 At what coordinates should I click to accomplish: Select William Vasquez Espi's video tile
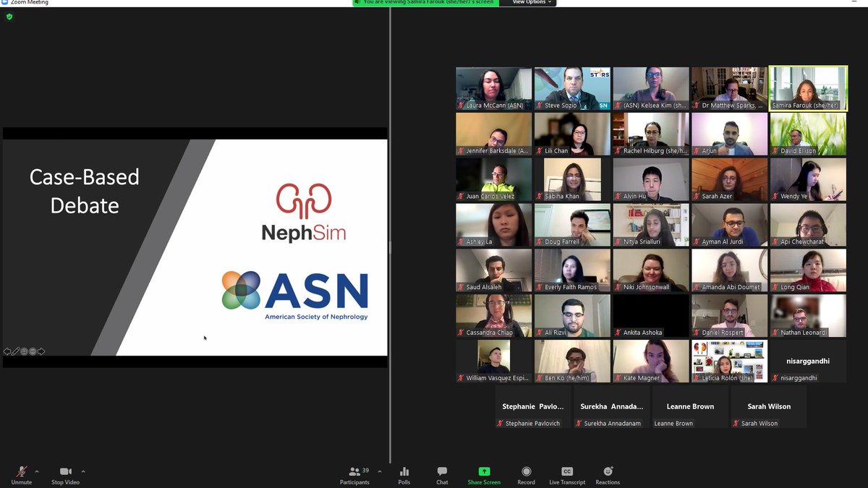click(493, 361)
